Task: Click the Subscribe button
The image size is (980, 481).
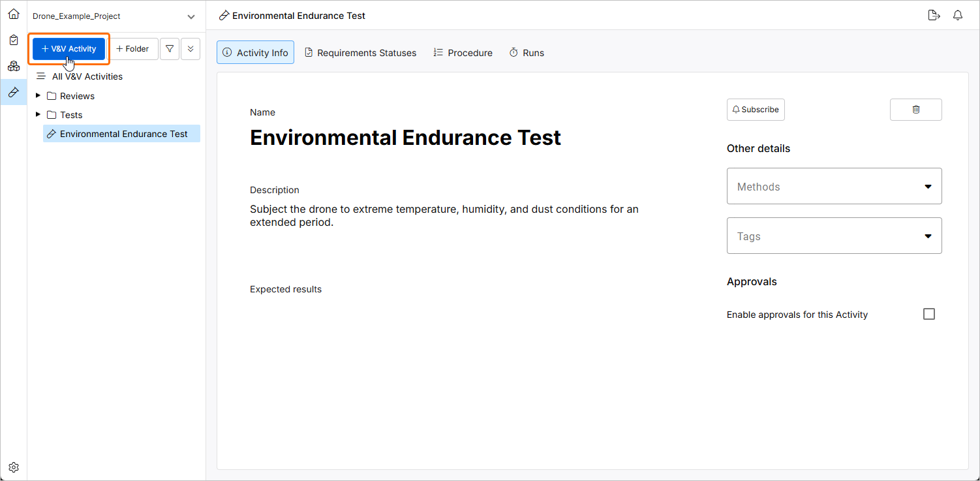Action: pos(756,110)
